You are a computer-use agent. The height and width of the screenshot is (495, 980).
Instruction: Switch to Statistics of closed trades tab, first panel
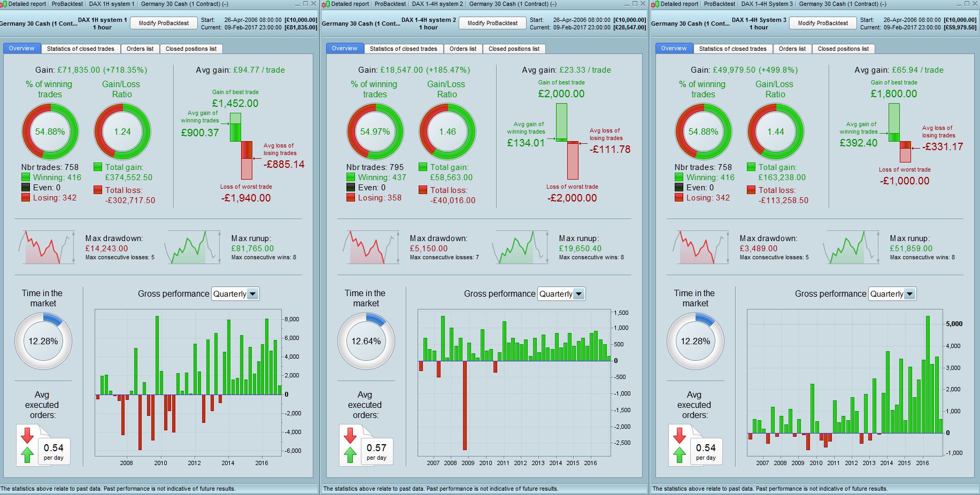(81, 49)
